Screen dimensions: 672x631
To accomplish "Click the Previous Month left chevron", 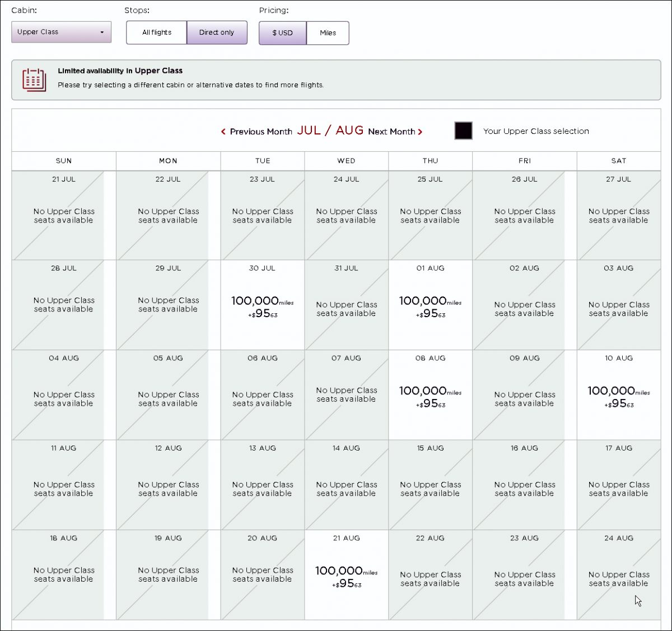I will (223, 132).
